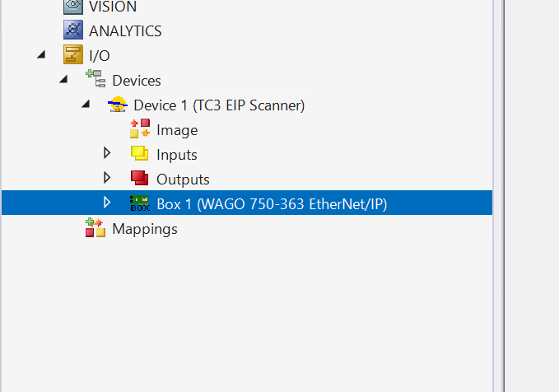Click the red Outputs icon
The height and width of the screenshot is (392, 559).
[x=140, y=180]
